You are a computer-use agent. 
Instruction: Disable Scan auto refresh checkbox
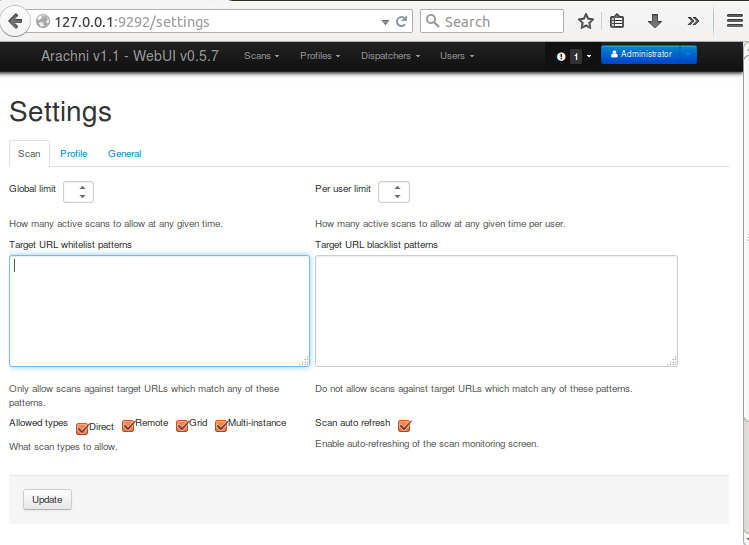[405, 425]
